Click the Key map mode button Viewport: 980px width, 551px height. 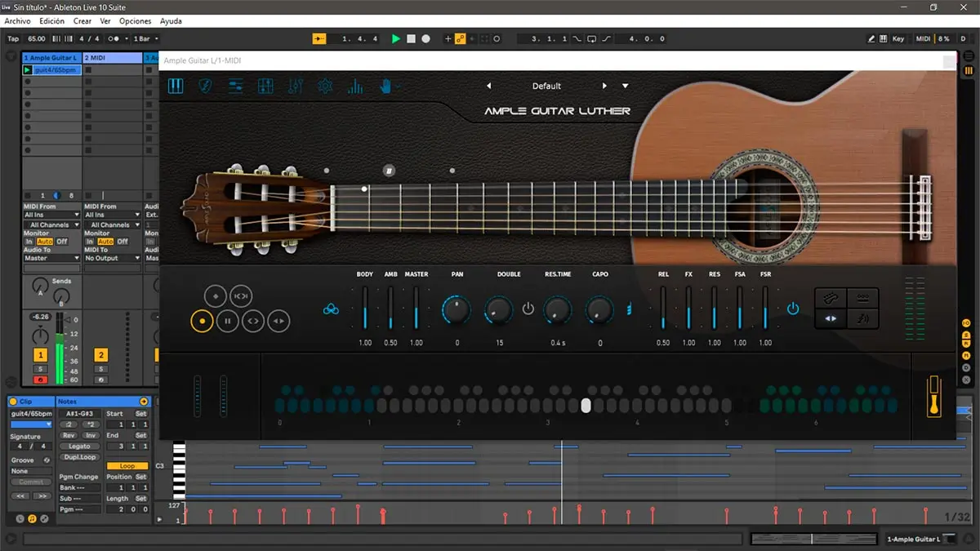898,38
